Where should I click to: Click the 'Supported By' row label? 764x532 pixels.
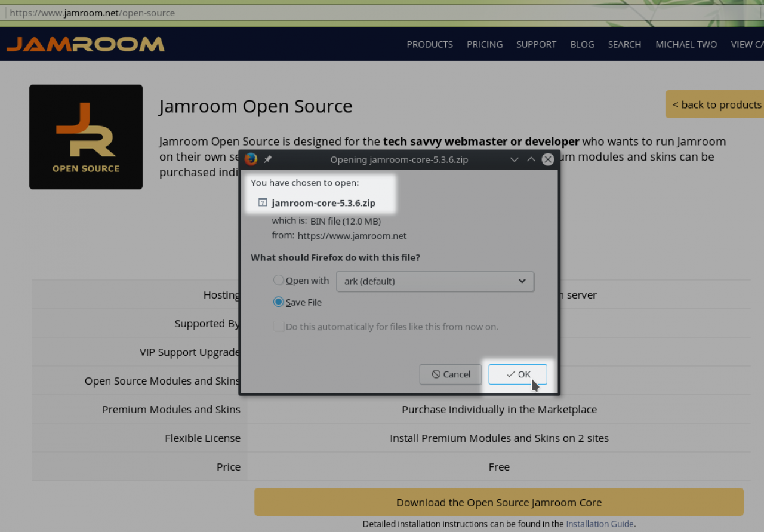pyautogui.click(x=208, y=324)
